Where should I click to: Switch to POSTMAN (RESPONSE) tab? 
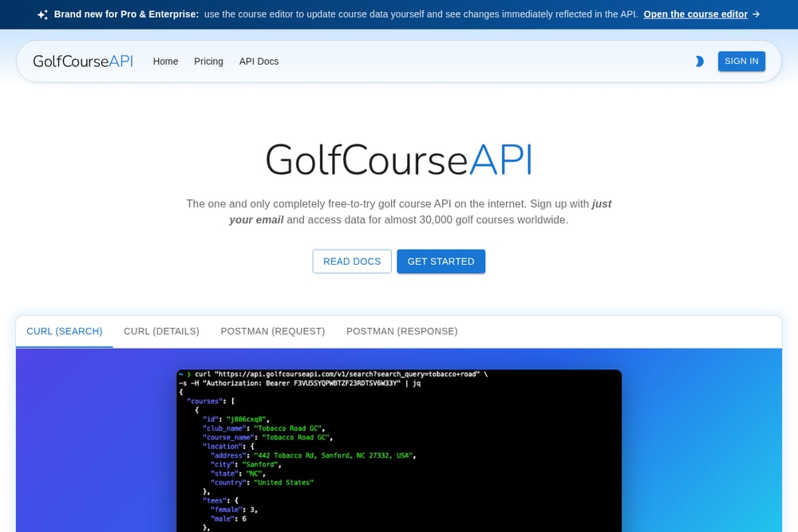401,331
